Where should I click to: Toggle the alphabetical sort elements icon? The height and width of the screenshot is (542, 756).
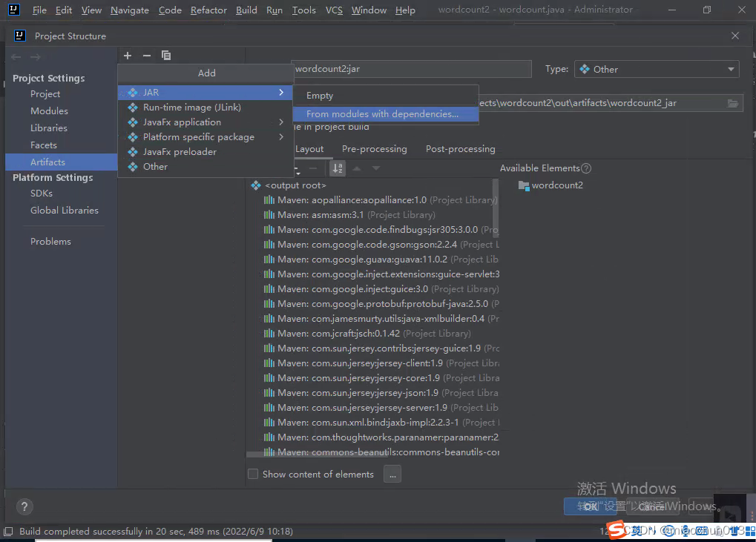coord(338,168)
